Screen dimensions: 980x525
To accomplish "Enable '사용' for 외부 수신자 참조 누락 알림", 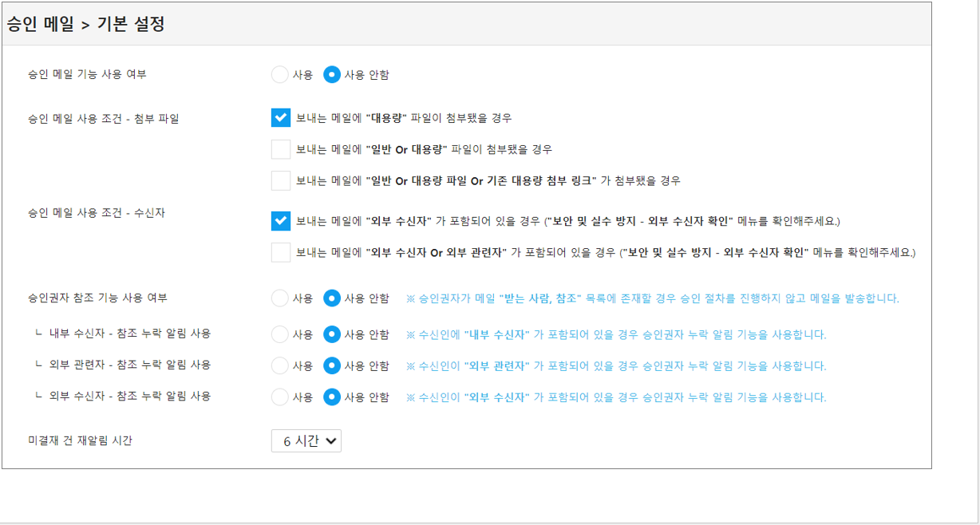I will [x=280, y=397].
